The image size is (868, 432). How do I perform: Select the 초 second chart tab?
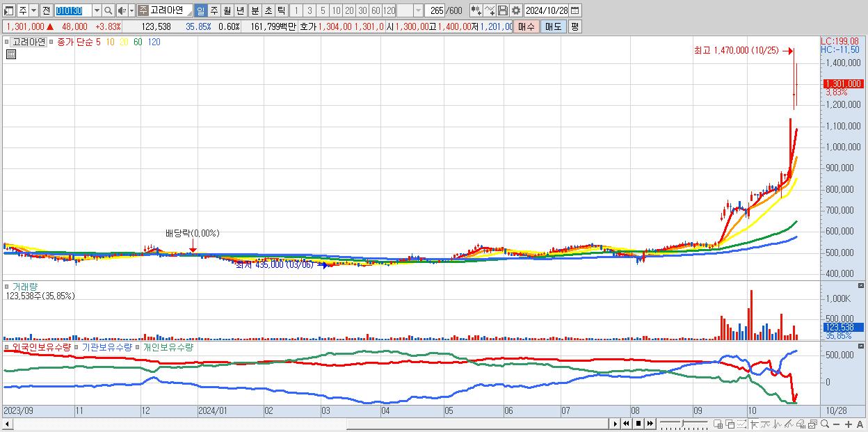pos(268,10)
